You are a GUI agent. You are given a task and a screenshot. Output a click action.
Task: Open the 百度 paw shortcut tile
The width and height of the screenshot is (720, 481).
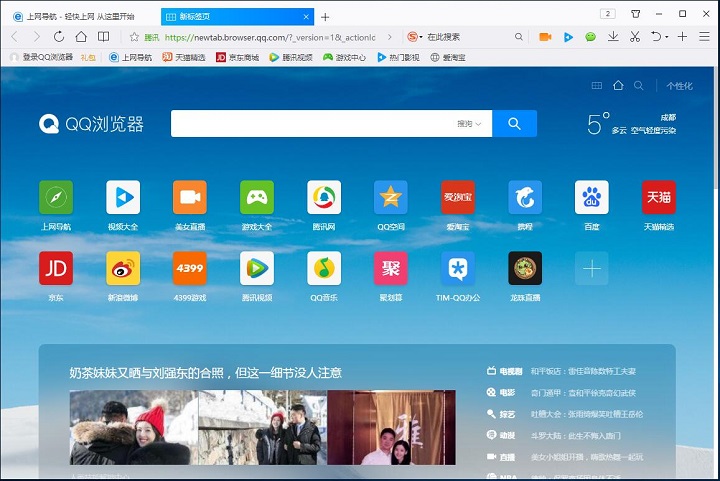pyautogui.click(x=592, y=197)
